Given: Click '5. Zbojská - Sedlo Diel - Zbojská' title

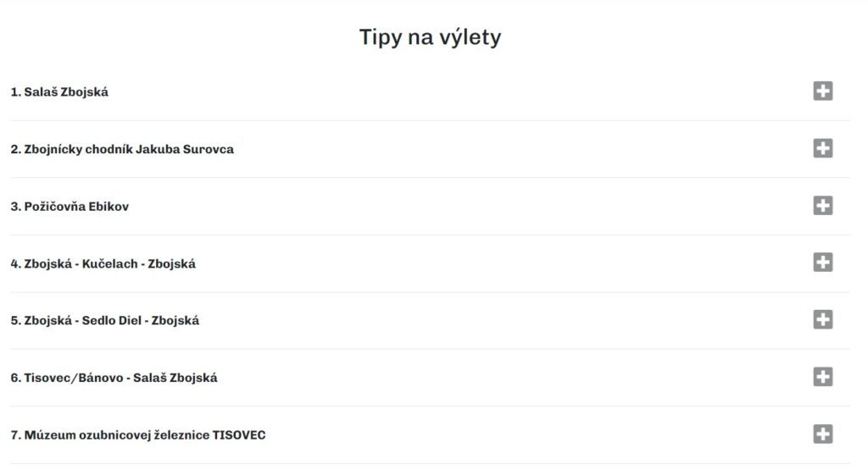Looking at the screenshot, I should 105,321.
